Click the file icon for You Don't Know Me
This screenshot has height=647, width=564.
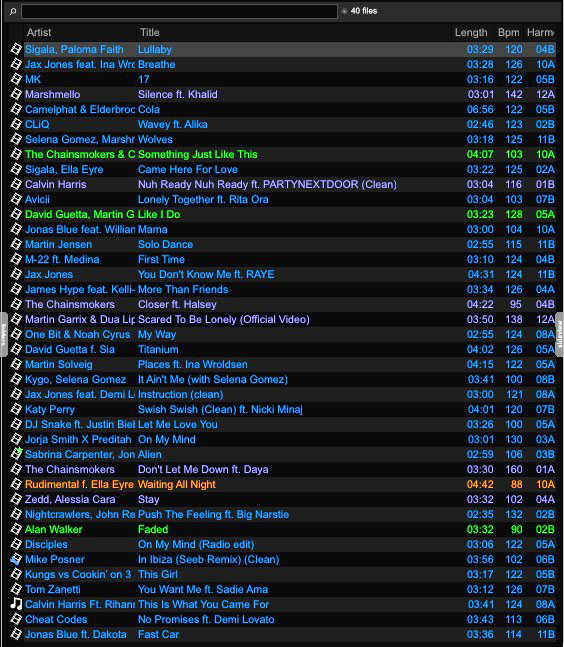(16, 274)
